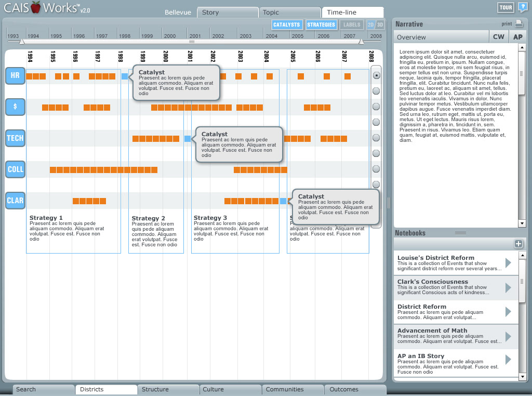Select the radio button in the TECH row

[376, 138]
